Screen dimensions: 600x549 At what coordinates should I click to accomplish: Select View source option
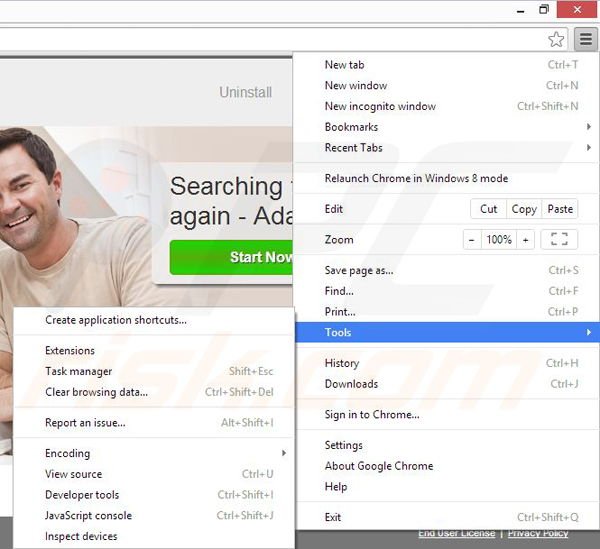[x=154, y=474]
